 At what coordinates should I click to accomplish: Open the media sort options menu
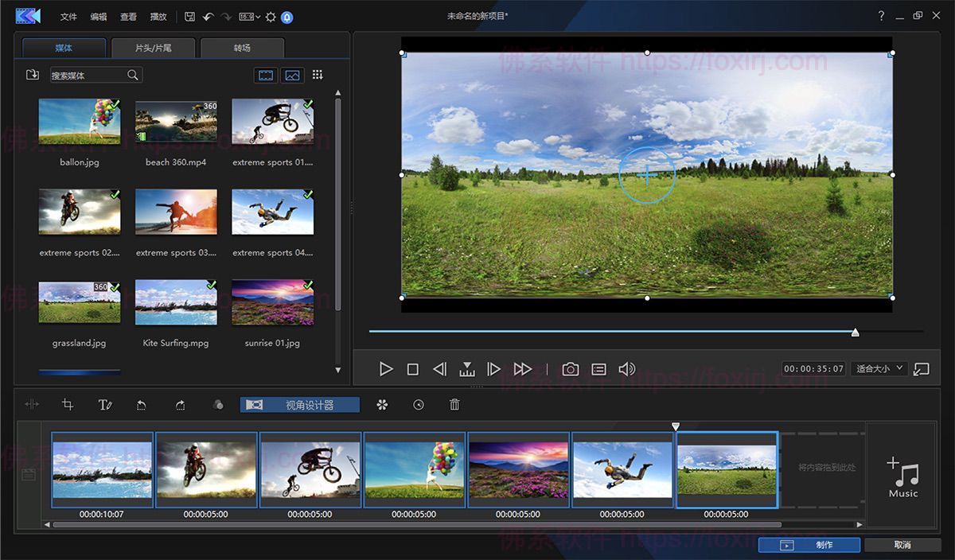[318, 75]
